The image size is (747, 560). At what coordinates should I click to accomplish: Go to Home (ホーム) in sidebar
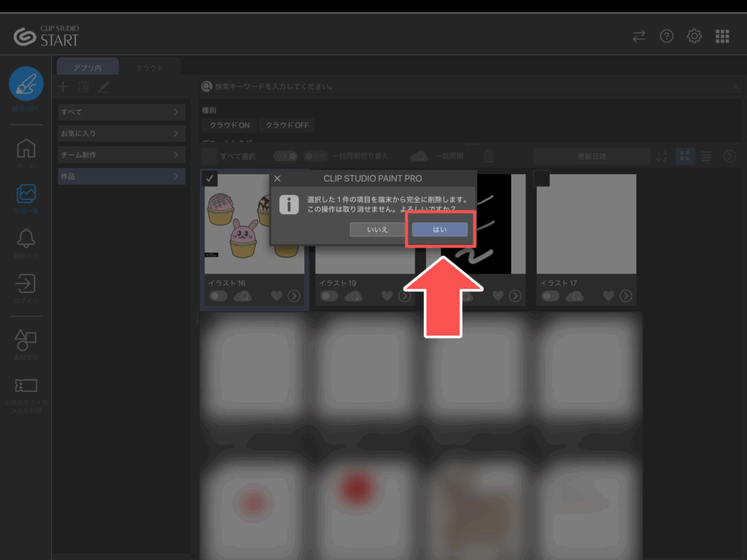point(26,149)
